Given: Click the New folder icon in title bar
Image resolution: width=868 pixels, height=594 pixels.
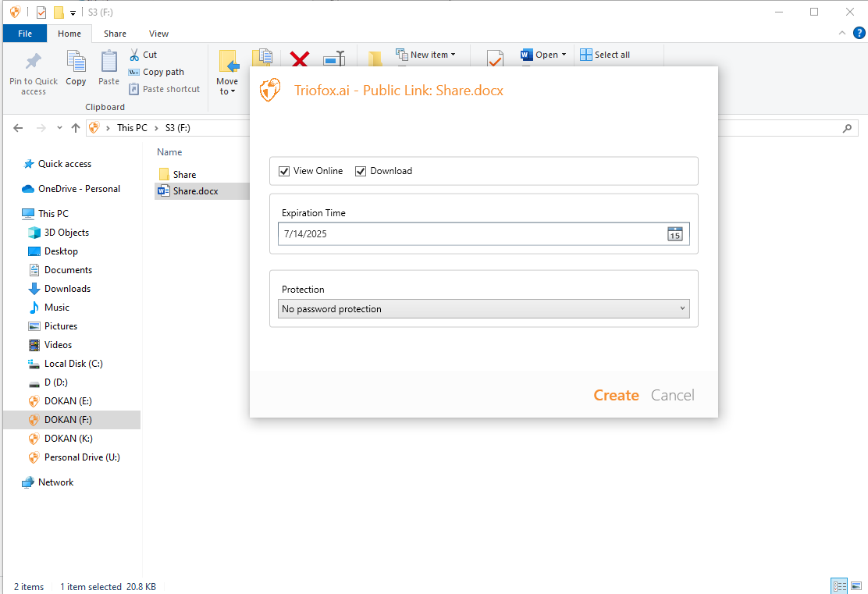Looking at the screenshot, I should (x=59, y=12).
